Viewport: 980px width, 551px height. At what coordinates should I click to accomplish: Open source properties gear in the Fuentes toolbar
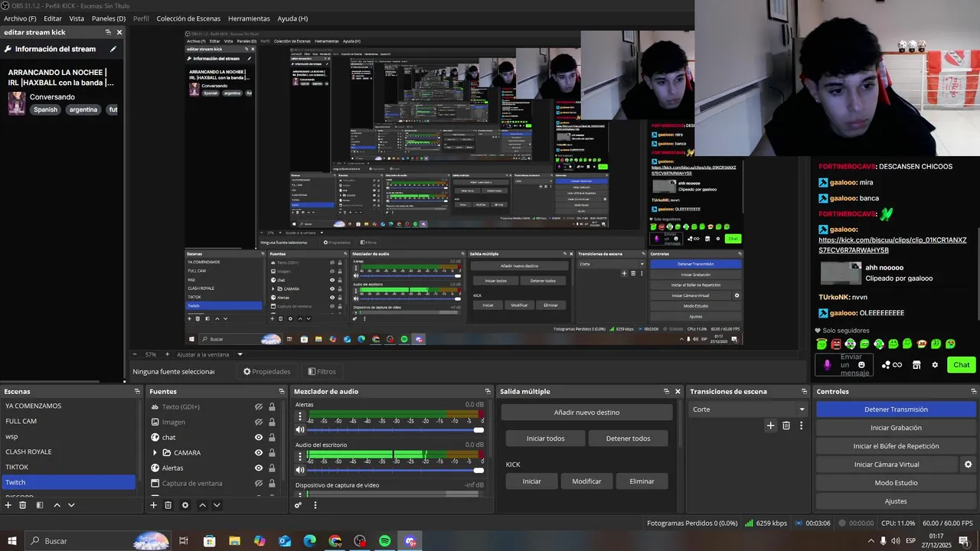tap(185, 505)
